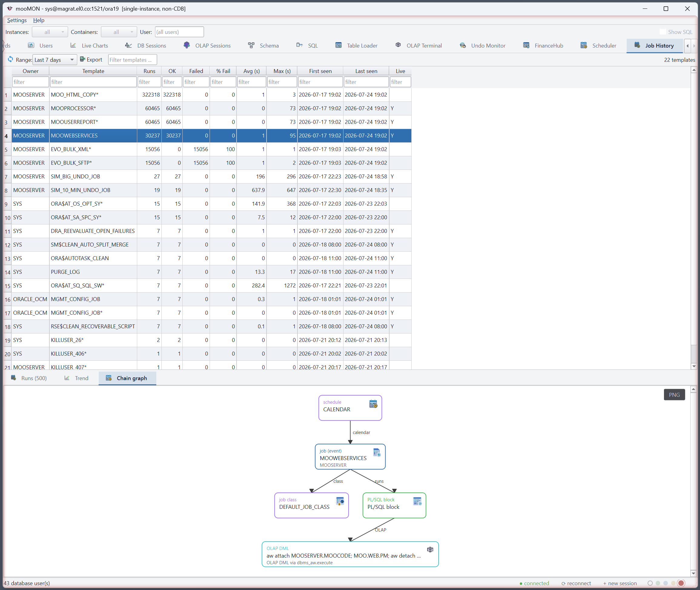Click the icon in PL/SQL block node
This screenshot has height=590, width=700.
(x=417, y=501)
